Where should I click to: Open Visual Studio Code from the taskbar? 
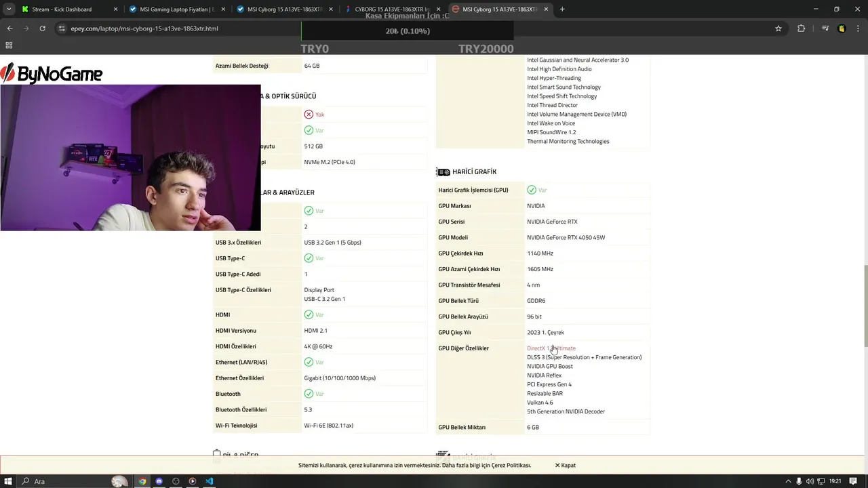coord(209,481)
